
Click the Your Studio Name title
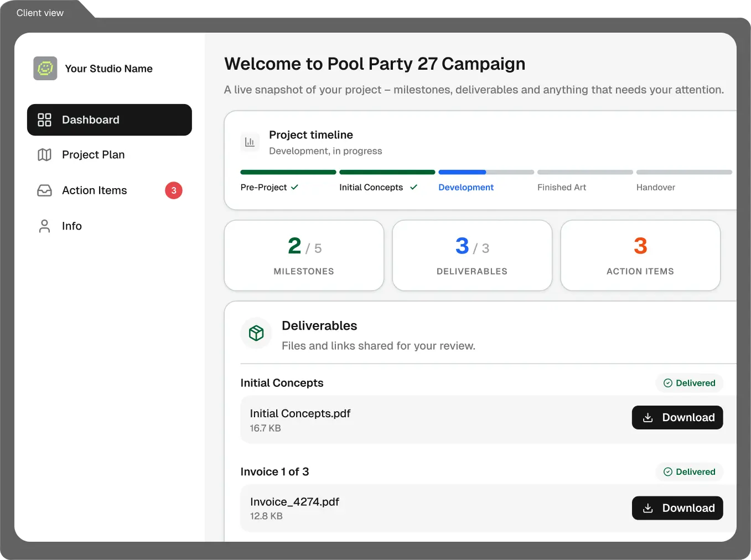[x=109, y=69]
